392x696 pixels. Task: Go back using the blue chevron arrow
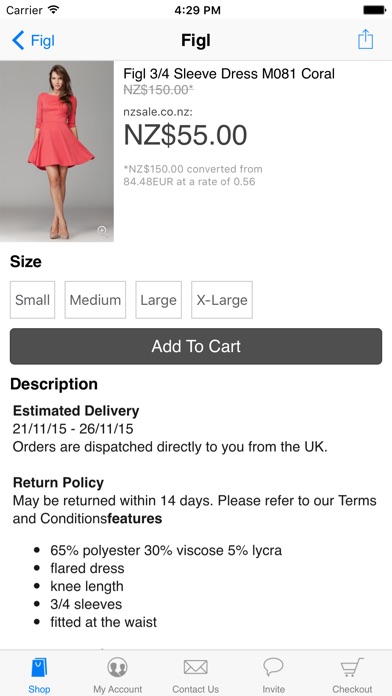[18, 40]
